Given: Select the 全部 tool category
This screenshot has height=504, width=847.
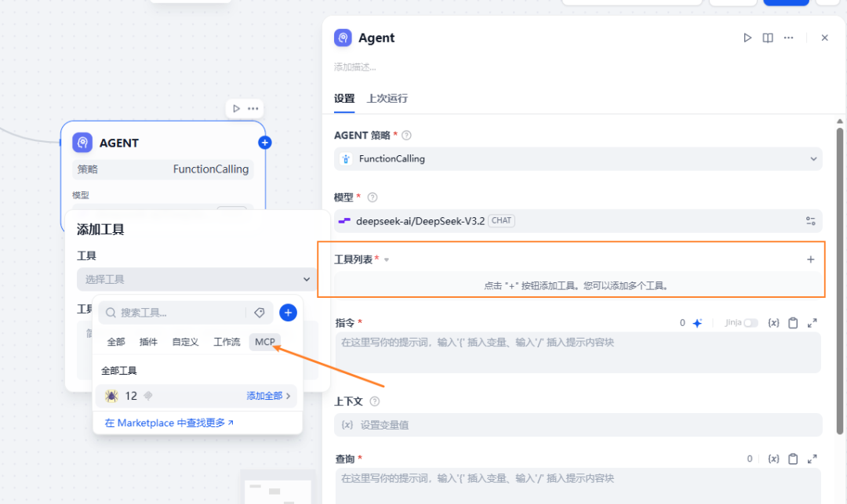Looking at the screenshot, I should pos(116,342).
